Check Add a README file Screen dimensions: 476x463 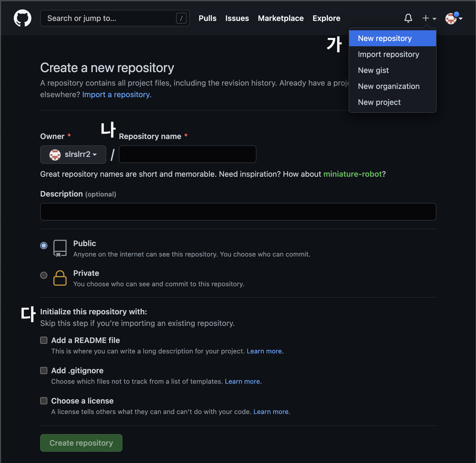click(x=44, y=340)
